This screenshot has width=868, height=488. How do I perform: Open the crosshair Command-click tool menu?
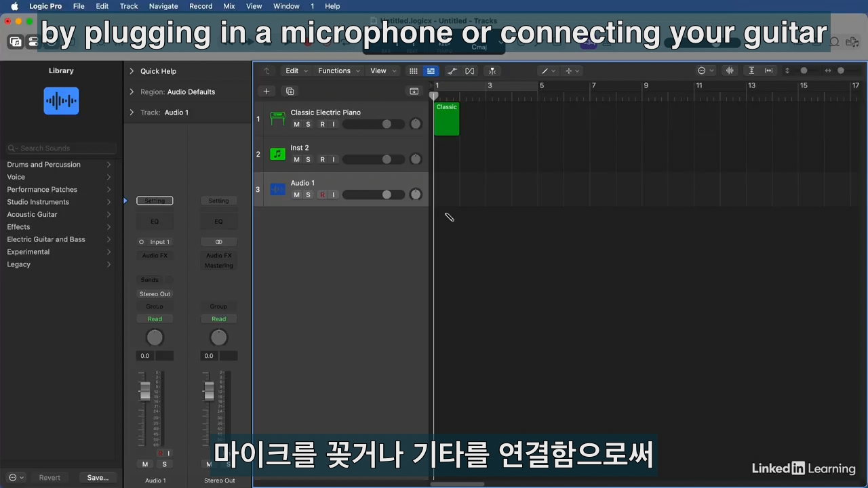click(x=572, y=71)
